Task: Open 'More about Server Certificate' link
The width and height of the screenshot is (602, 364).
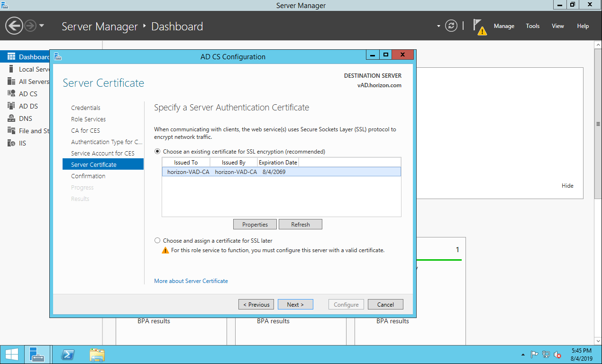Action: click(191, 281)
